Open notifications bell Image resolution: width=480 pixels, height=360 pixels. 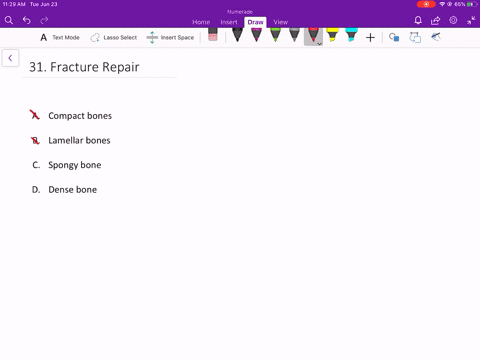(418, 20)
